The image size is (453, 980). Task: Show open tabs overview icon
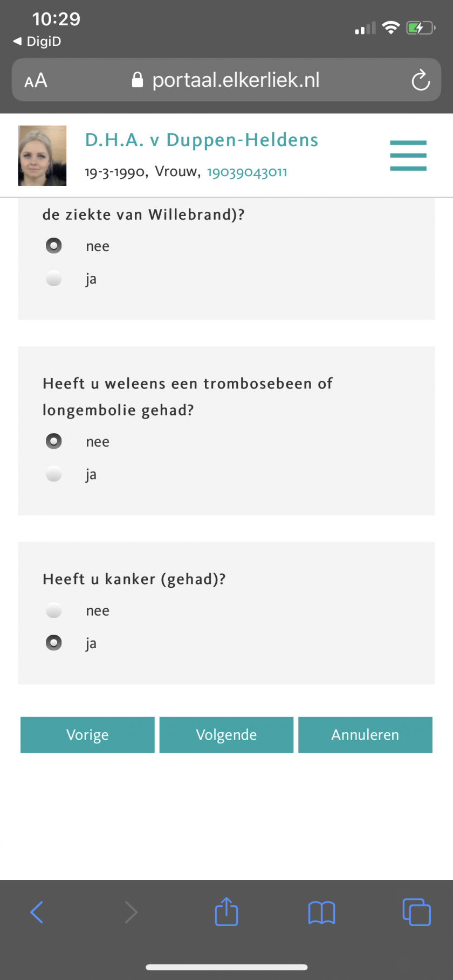pos(416,912)
